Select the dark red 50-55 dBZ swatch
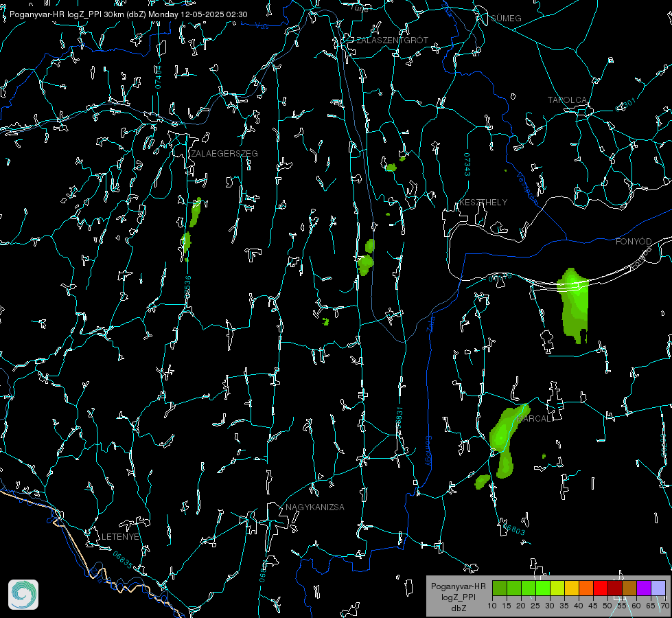The image size is (672, 618). (614, 588)
